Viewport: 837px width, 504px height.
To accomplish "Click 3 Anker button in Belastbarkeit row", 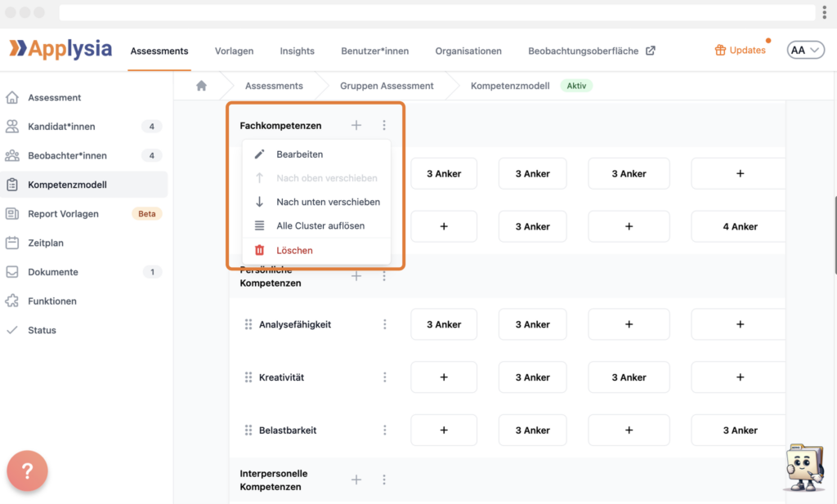I will coord(536,430).
